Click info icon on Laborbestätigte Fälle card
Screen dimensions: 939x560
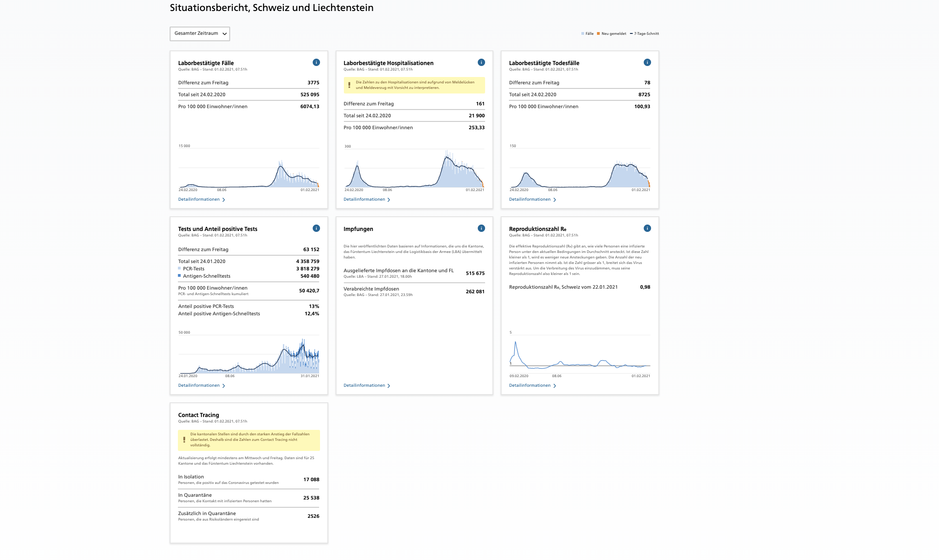tap(316, 62)
